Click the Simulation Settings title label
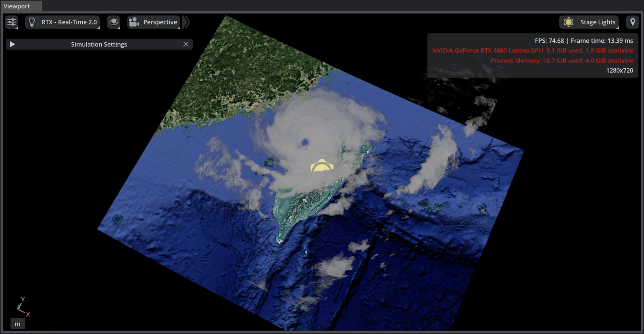This screenshot has width=644, height=334. pos(99,44)
